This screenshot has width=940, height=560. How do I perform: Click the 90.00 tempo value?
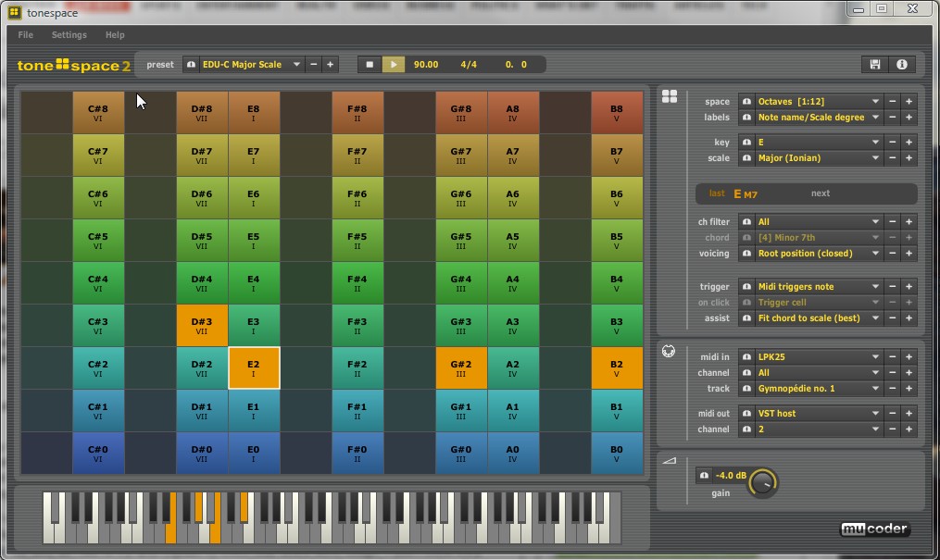426,64
